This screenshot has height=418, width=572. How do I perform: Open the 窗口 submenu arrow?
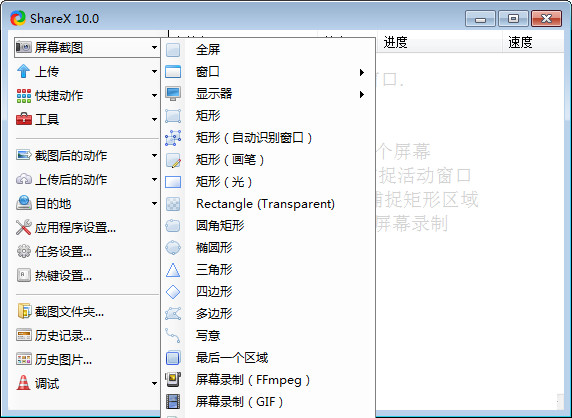[362, 72]
